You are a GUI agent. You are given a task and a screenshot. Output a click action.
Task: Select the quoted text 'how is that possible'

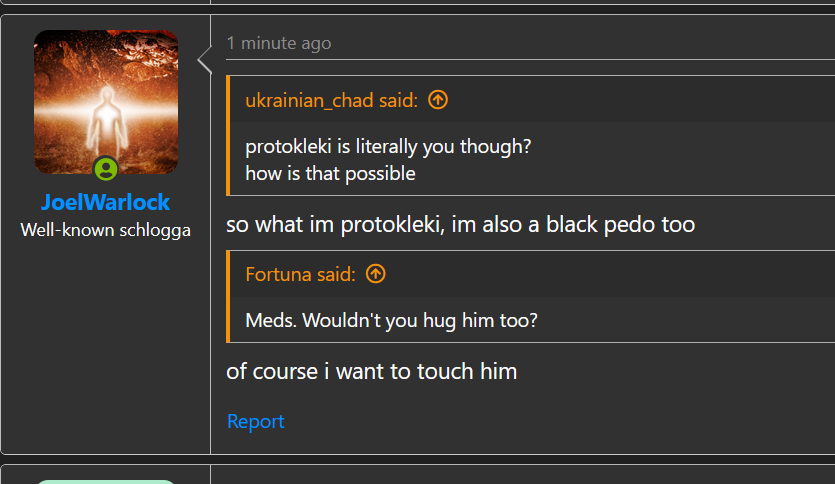pyautogui.click(x=330, y=174)
